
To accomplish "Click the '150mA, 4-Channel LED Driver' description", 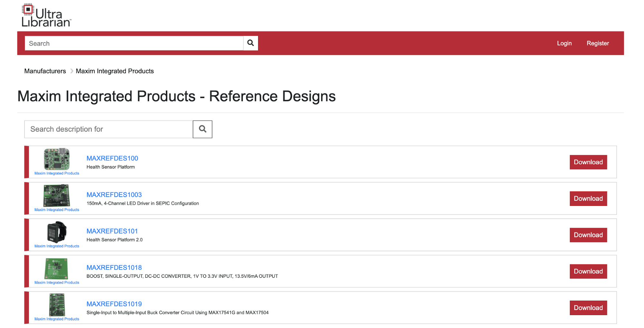I will pyautogui.click(x=143, y=203).
